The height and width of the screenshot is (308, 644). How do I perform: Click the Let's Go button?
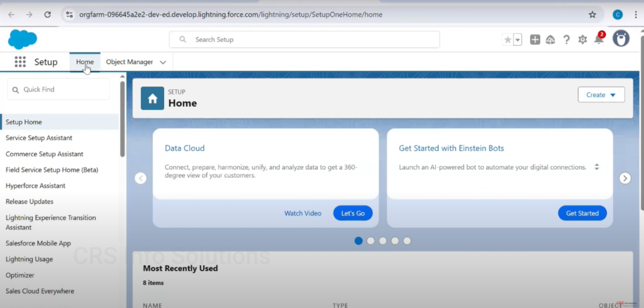(x=353, y=213)
